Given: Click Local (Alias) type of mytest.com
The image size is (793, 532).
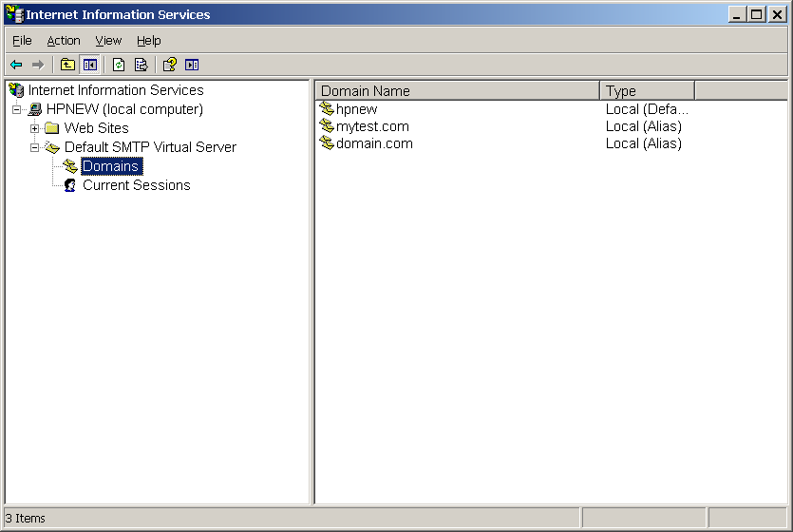Looking at the screenshot, I should point(644,126).
